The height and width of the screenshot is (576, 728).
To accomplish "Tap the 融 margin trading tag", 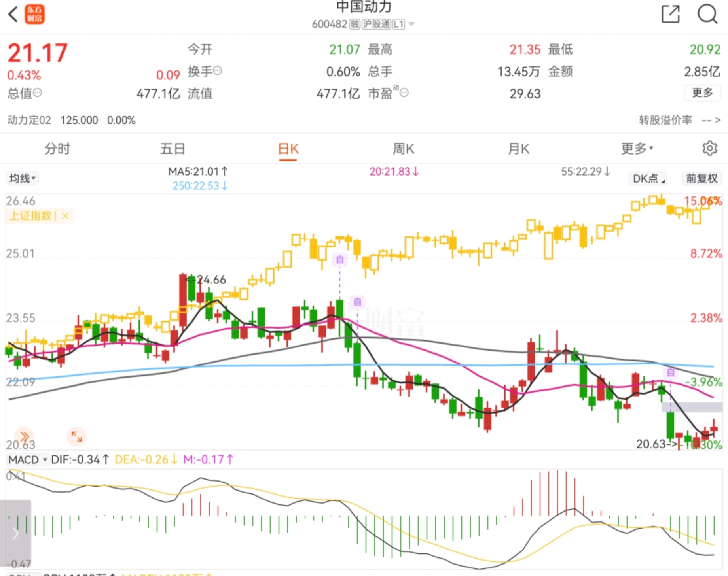I will [x=355, y=25].
